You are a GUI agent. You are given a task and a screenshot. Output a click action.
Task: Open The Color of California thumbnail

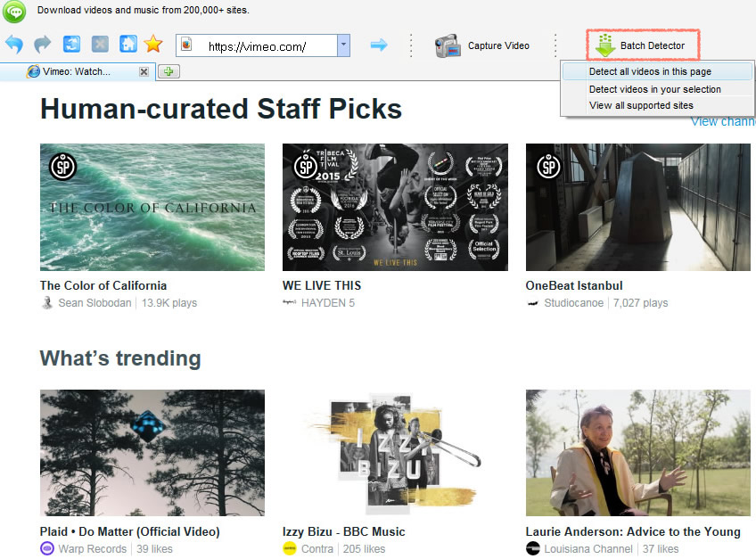coord(152,207)
